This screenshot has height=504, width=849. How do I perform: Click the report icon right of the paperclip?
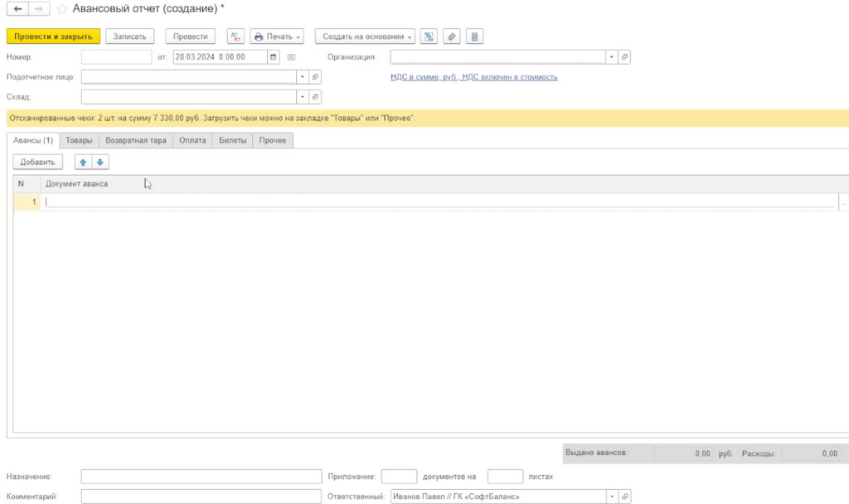[x=473, y=36]
